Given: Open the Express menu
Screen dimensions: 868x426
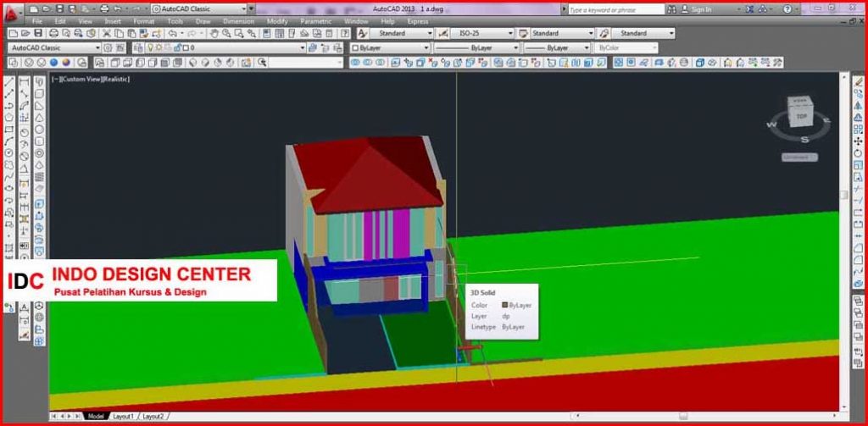Looking at the screenshot, I should coord(417,21).
